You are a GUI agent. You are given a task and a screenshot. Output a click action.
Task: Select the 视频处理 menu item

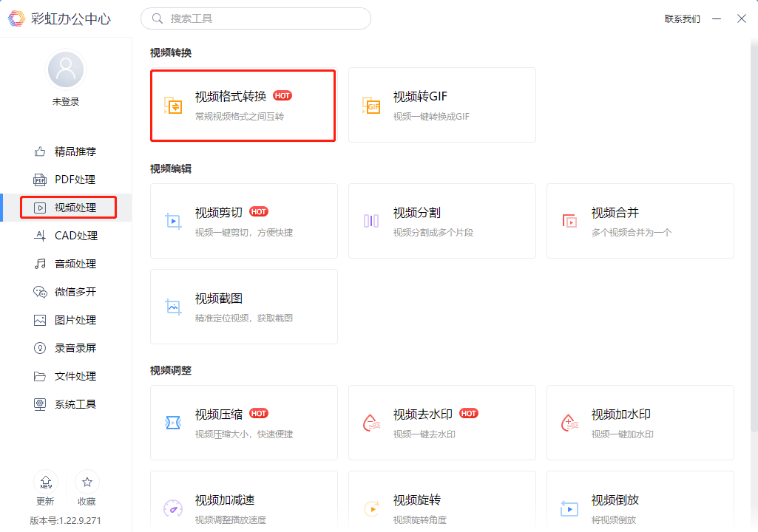(x=67, y=208)
